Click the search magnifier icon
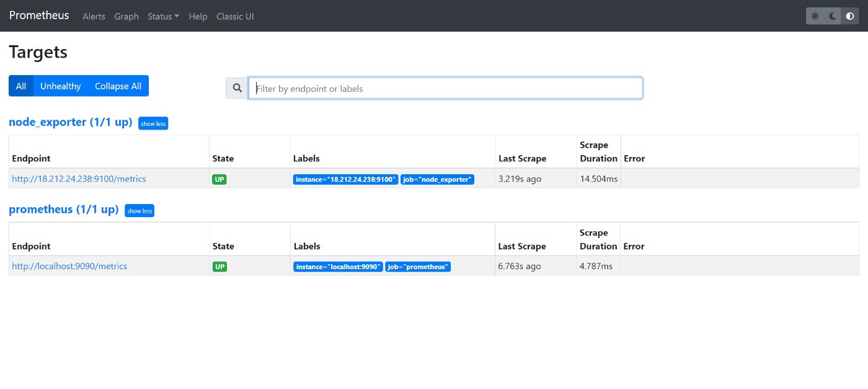The height and width of the screenshot is (389, 868). (x=236, y=87)
